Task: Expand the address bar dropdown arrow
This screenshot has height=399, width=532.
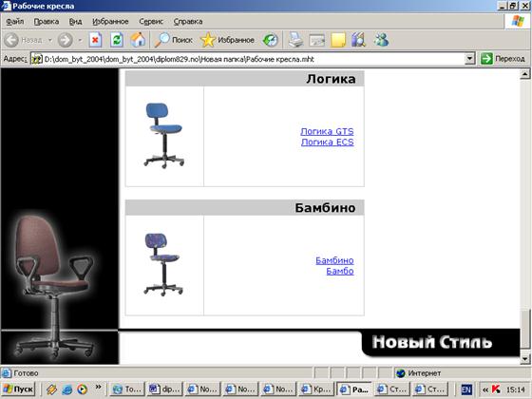Action: click(x=469, y=59)
